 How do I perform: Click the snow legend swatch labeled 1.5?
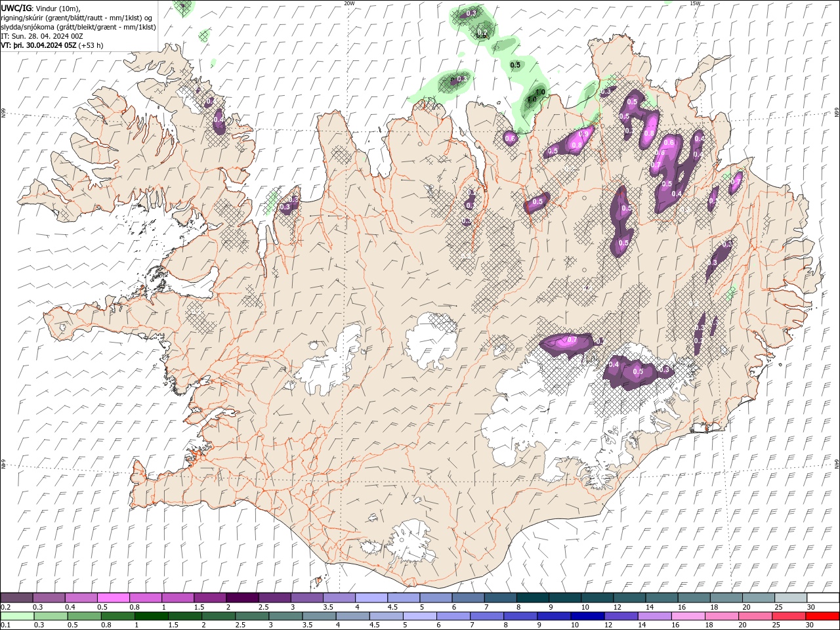coord(210,598)
